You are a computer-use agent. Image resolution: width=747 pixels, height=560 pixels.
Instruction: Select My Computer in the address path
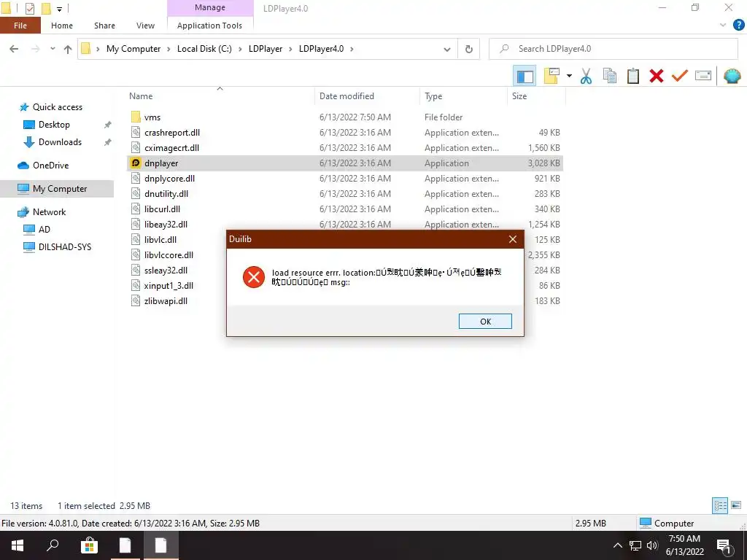pyautogui.click(x=133, y=49)
